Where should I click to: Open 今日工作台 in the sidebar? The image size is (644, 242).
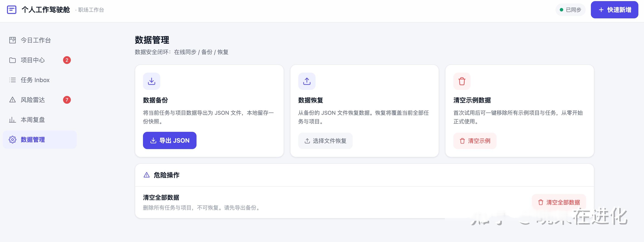[x=40, y=40]
